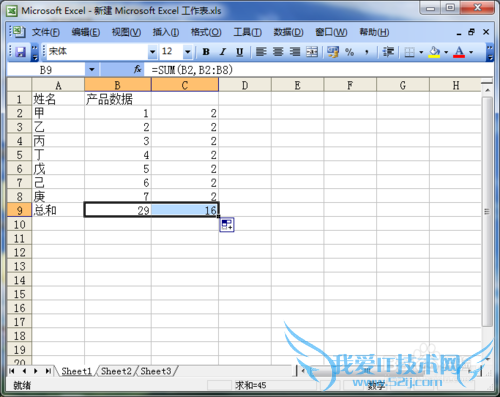Open font name dropdown 宋体
The image size is (500, 397).
[152, 52]
